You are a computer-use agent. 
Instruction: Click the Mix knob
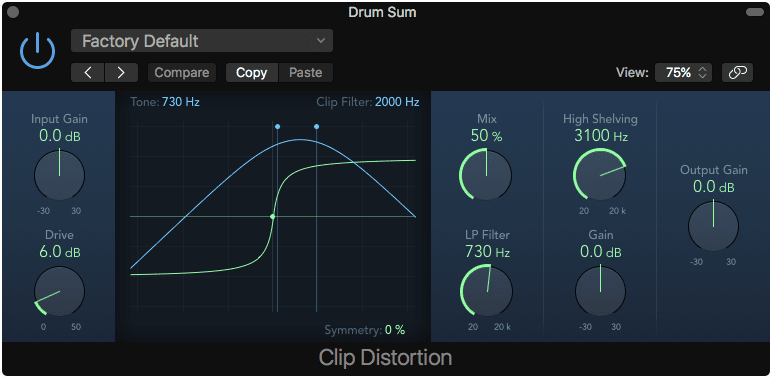click(486, 176)
